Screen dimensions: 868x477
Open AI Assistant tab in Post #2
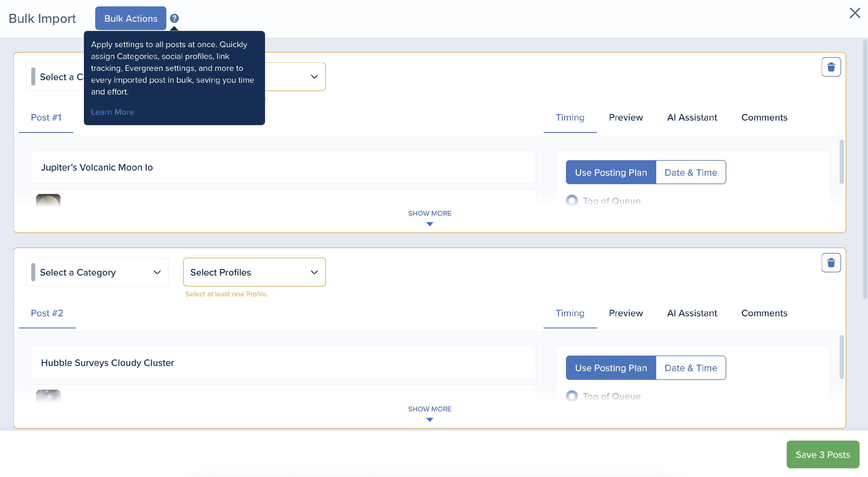(x=692, y=313)
